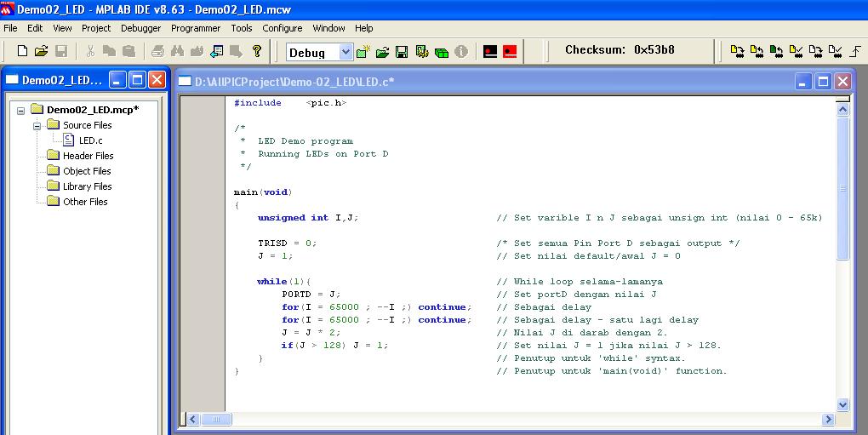
Task: Click the New Project icon
Action: click(363, 52)
